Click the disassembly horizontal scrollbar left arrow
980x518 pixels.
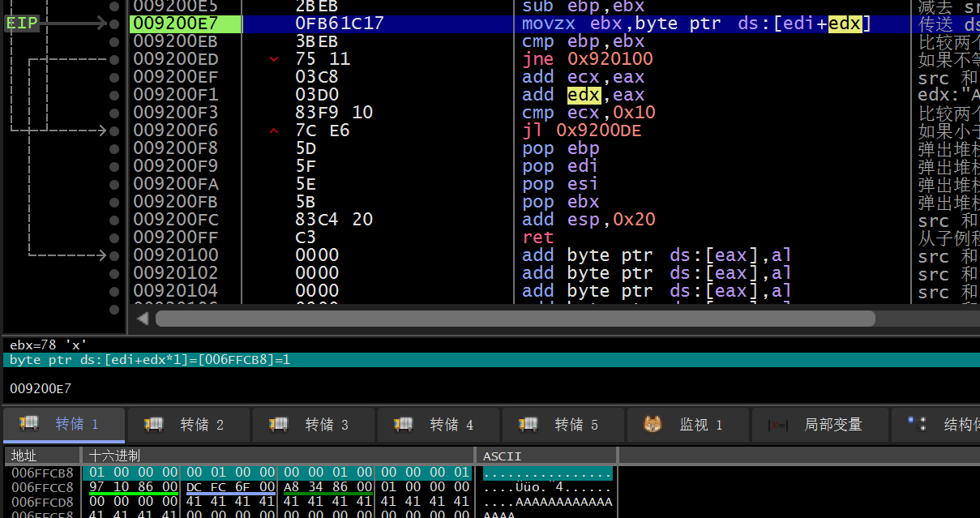pos(143,319)
